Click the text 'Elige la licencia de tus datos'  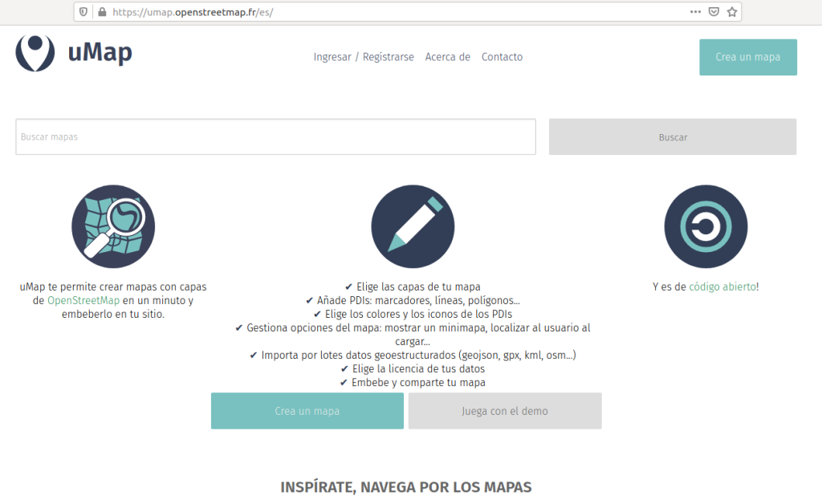(x=418, y=369)
